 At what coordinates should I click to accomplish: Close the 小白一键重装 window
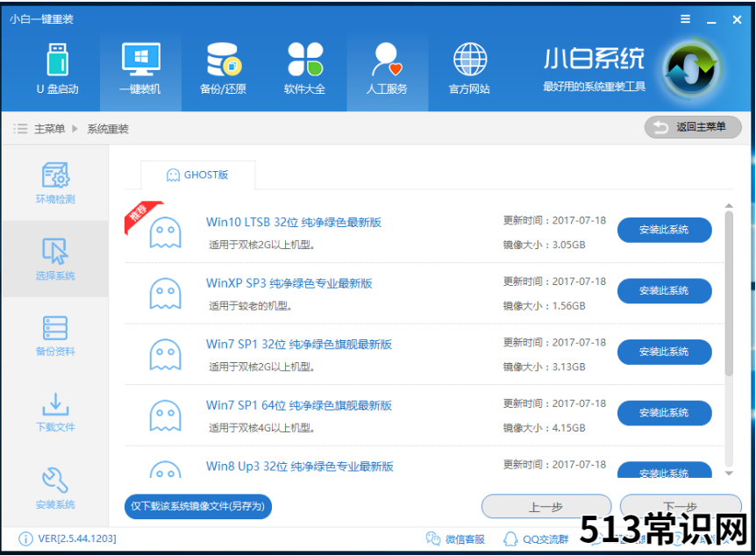click(737, 20)
